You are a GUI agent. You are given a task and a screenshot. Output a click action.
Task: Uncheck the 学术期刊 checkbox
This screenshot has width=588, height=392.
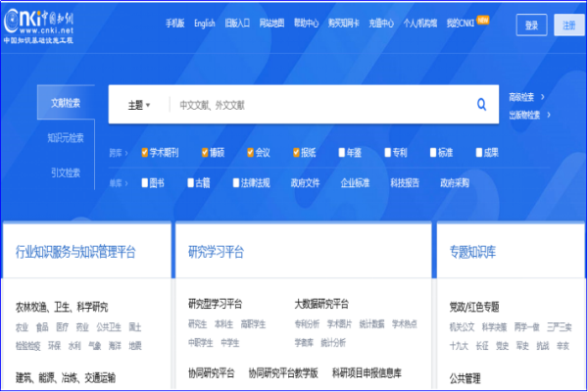point(145,153)
